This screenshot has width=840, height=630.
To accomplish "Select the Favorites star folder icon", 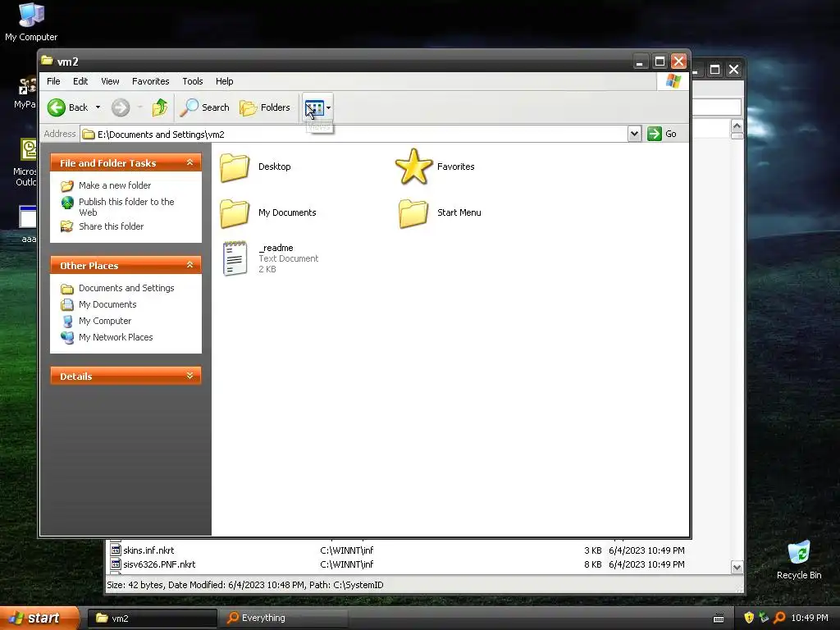I will 413,167.
